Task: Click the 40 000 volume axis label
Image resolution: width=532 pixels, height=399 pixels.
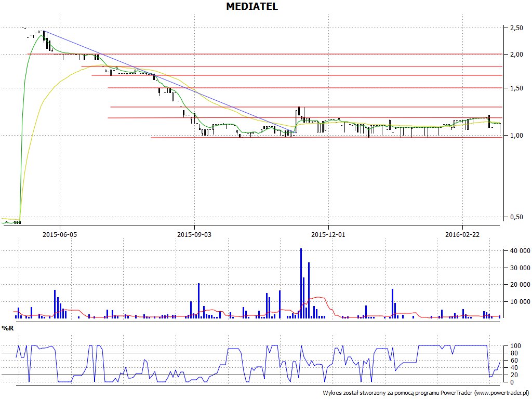Action: pos(519,251)
